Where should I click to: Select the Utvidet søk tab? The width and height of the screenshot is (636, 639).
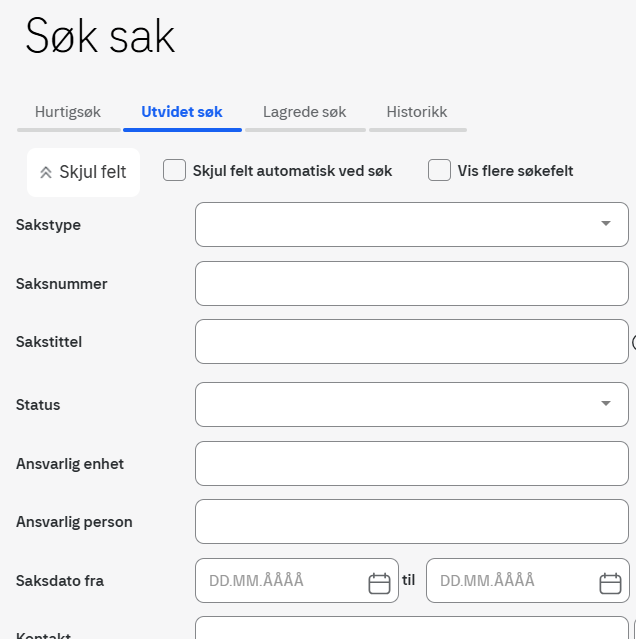click(182, 112)
